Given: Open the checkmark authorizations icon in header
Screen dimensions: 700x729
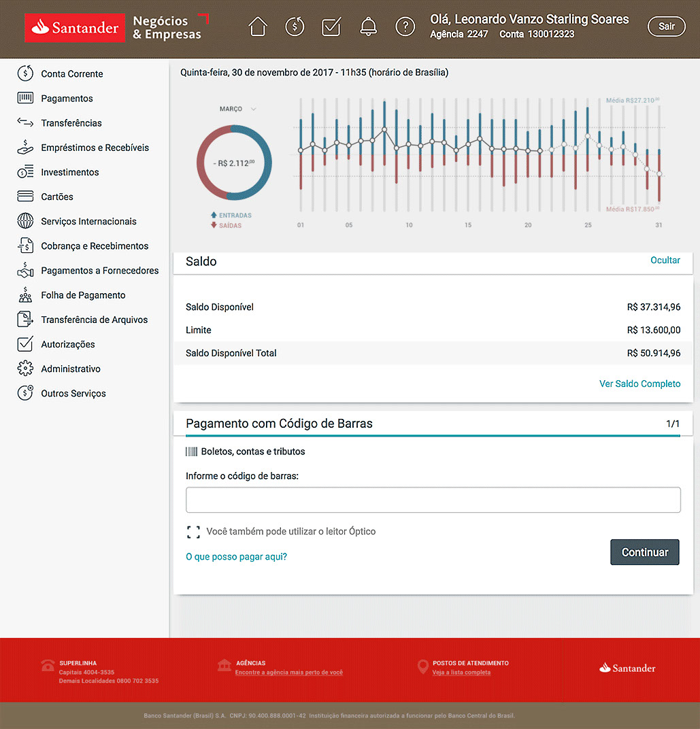Looking at the screenshot, I should pyautogui.click(x=331, y=27).
